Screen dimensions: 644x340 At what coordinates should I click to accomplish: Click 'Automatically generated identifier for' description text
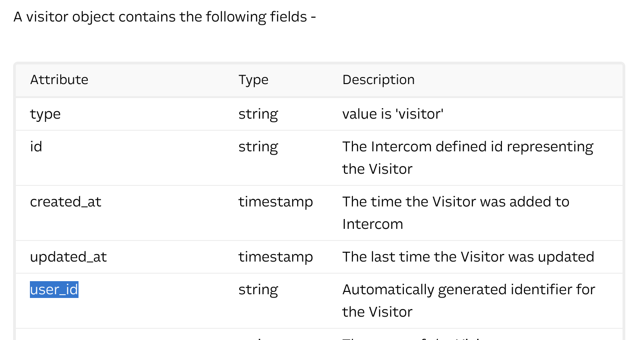[x=468, y=290]
